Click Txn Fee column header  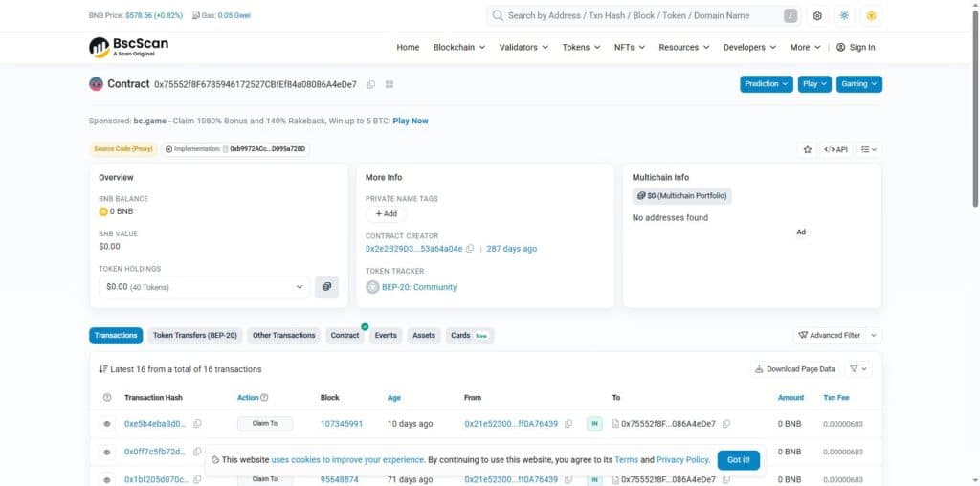point(836,397)
